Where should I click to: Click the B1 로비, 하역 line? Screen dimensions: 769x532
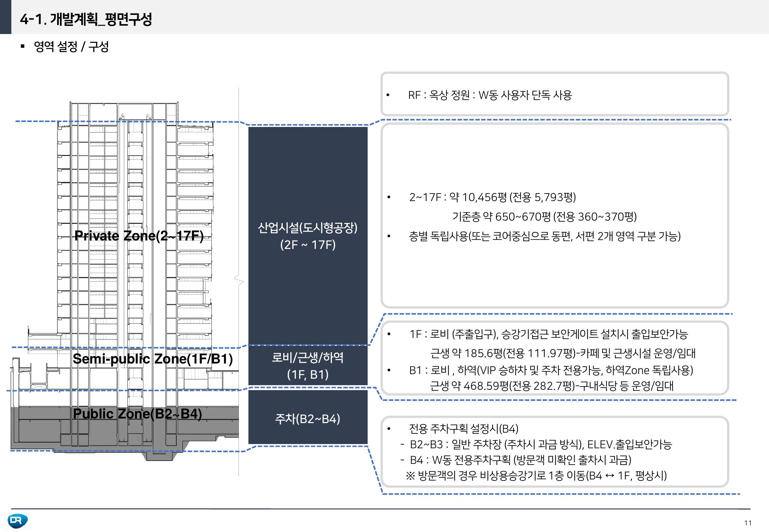coord(551,370)
